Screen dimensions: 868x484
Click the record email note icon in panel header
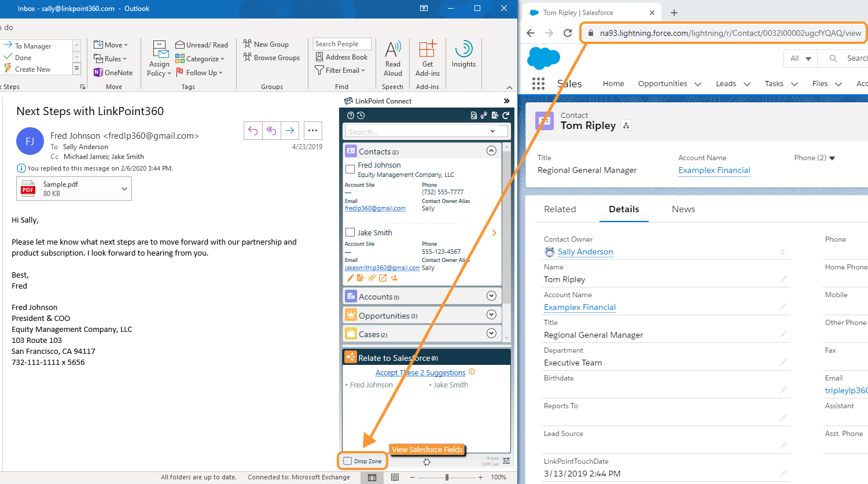(495, 115)
